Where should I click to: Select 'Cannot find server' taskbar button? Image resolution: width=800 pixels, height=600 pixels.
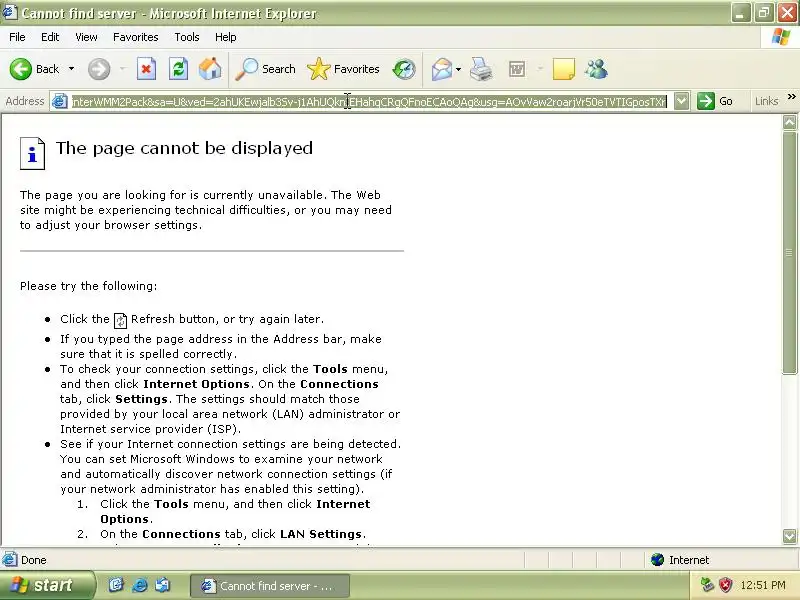(270, 586)
